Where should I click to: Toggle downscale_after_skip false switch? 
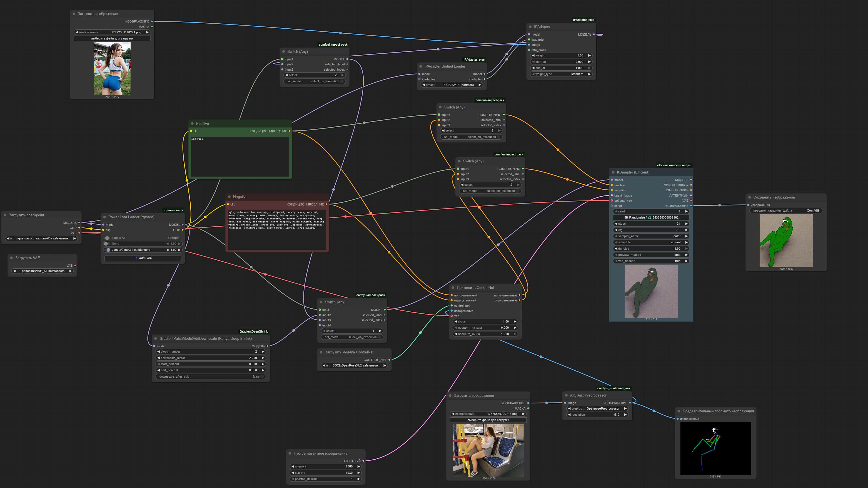263,376
